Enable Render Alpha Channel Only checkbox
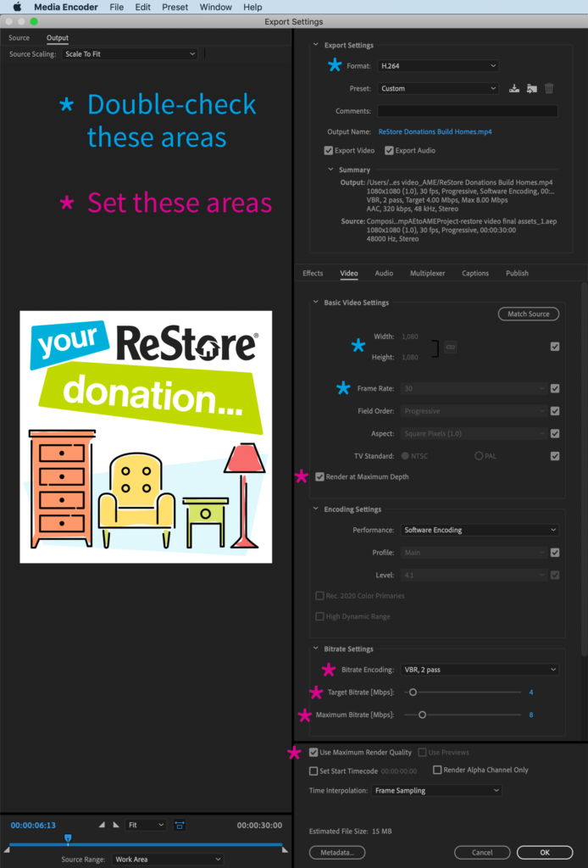The height and width of the screenshot is (868, 588). [x=437, y=770]
